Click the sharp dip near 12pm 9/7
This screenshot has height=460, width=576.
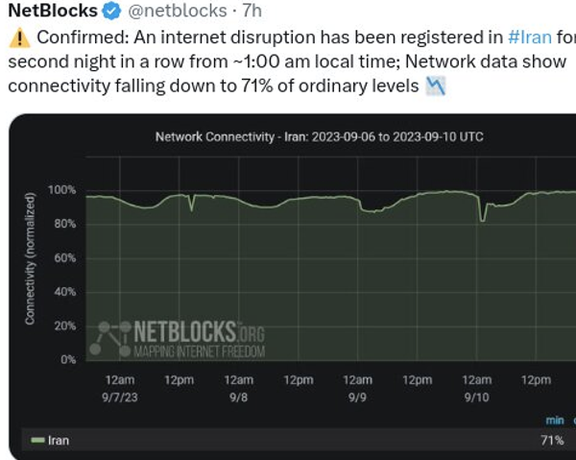pyautogui.click(x=191, y=204)
